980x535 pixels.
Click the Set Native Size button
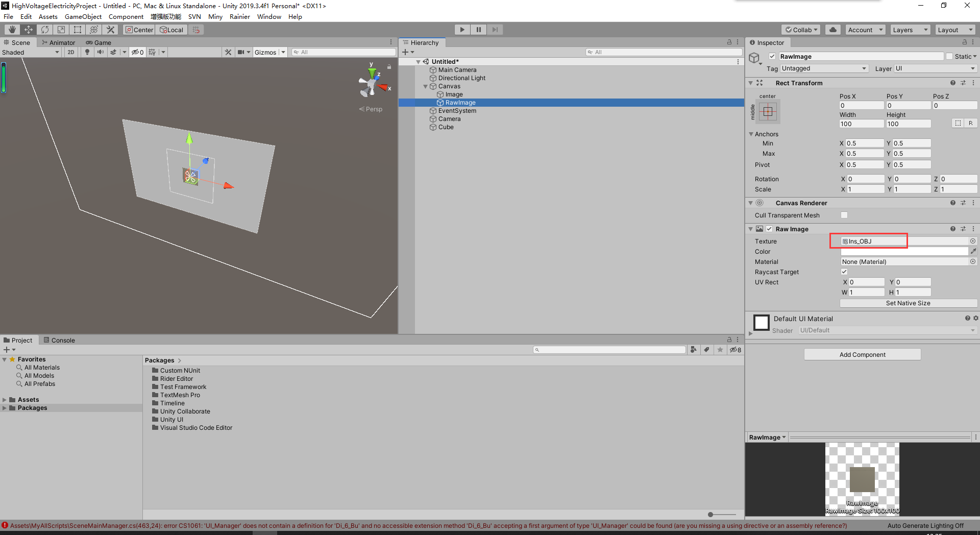(x=908, y=303)
